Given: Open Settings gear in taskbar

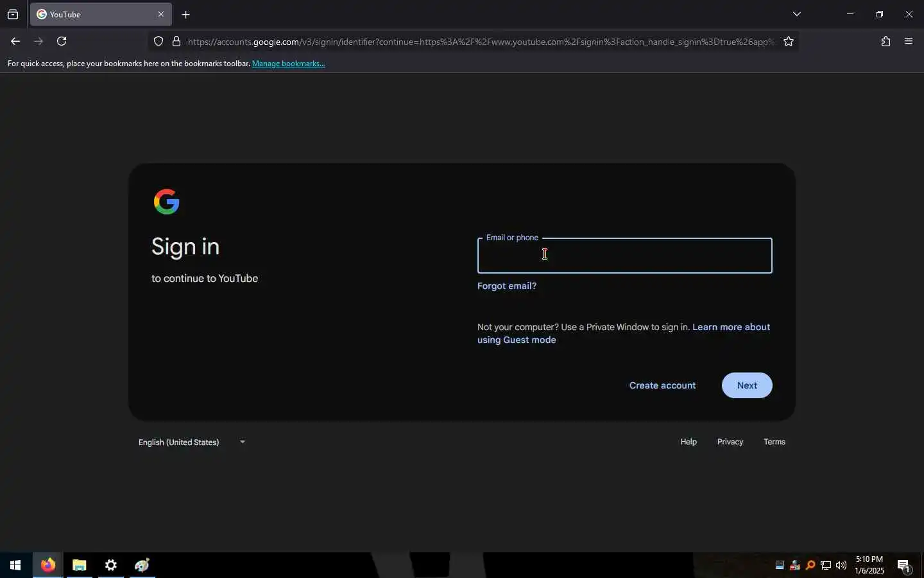Looking at the screenshot, I should click(x=111, y=565).
